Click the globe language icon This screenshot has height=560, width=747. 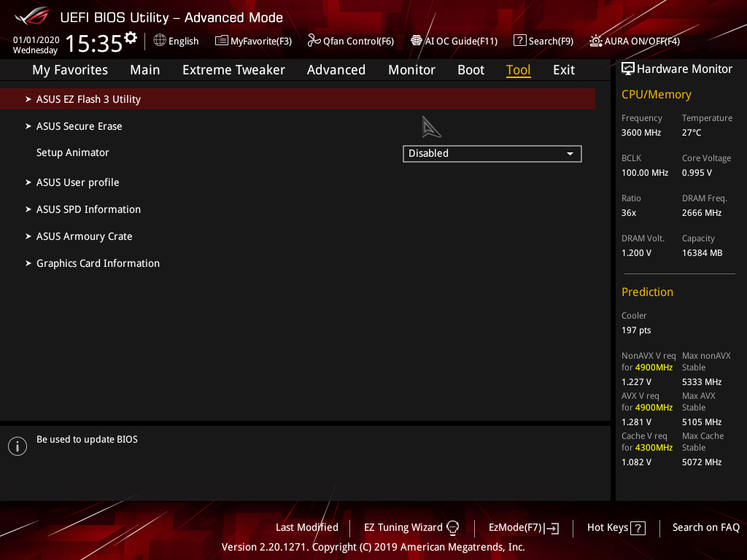(160, 41)
